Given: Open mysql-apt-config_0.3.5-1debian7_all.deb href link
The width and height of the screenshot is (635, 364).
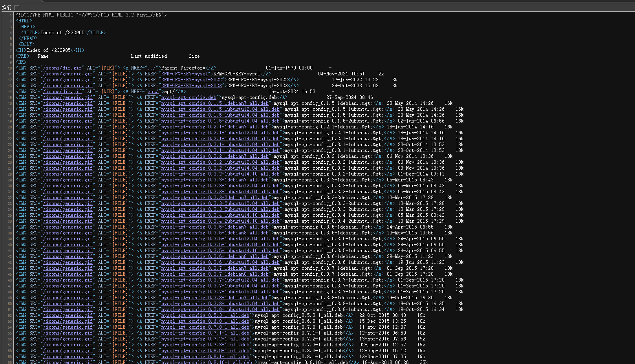Looking at the screenshot, I should [215, 227].
